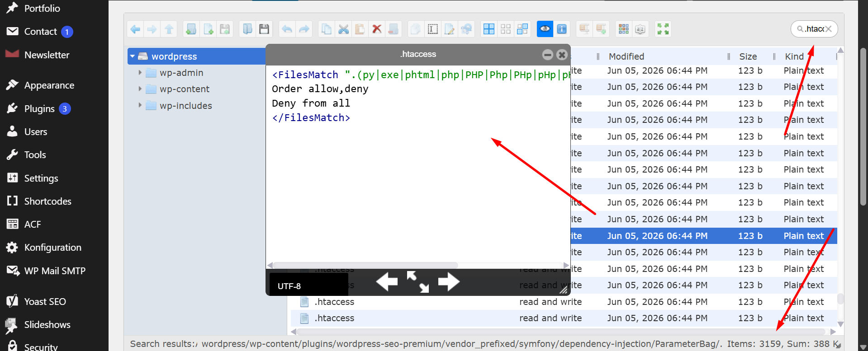Screen dimensions: 868x351
Task: Open the Tools admin menu
Action: coord(35,155)
